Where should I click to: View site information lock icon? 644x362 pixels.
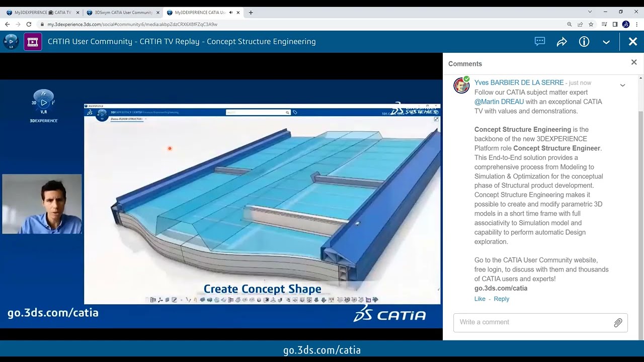42,24
